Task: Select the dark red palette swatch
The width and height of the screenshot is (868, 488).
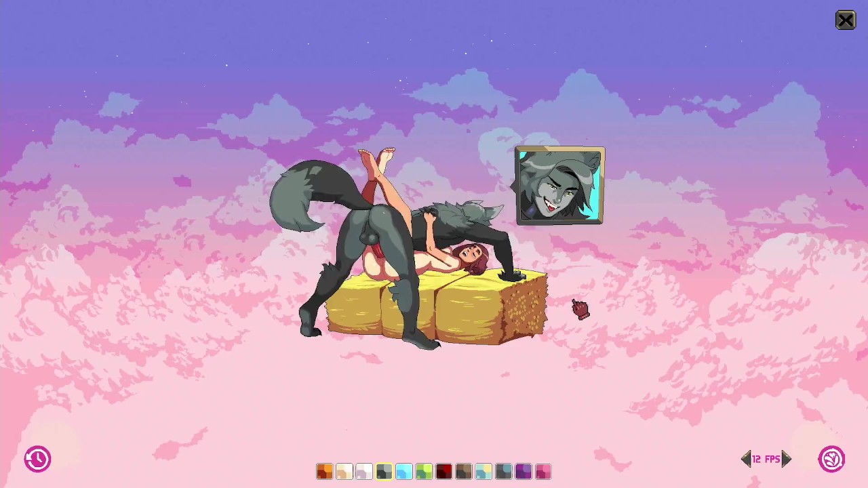Action: pos(443,471)
